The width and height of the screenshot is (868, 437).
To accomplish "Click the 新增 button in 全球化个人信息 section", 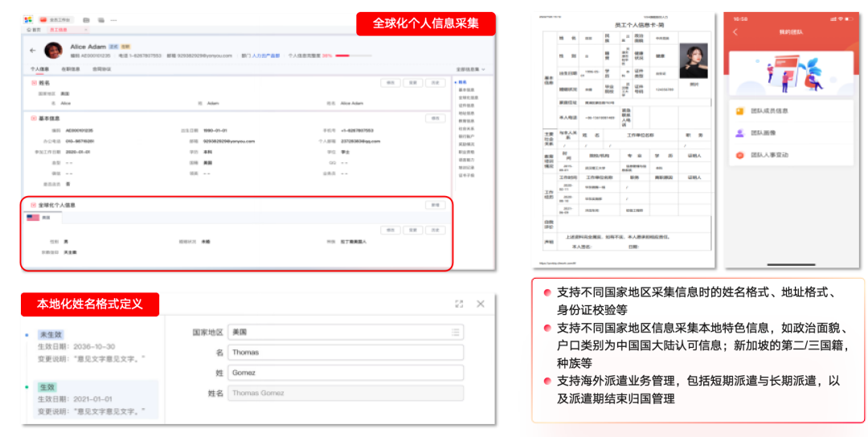I will [x=435, y=206].
